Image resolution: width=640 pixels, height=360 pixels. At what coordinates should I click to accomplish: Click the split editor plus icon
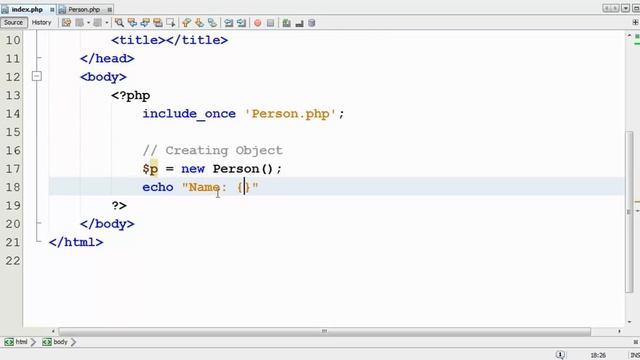[x=635, y=22]
